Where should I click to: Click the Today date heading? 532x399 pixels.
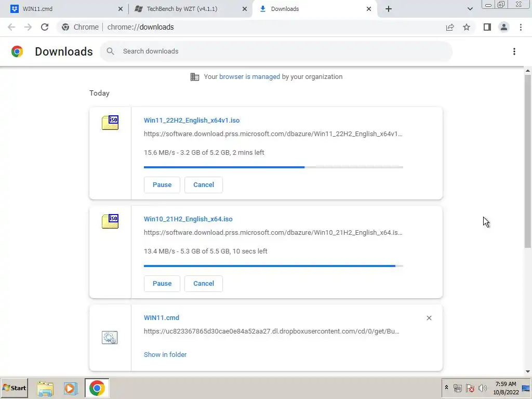point(99,94)
